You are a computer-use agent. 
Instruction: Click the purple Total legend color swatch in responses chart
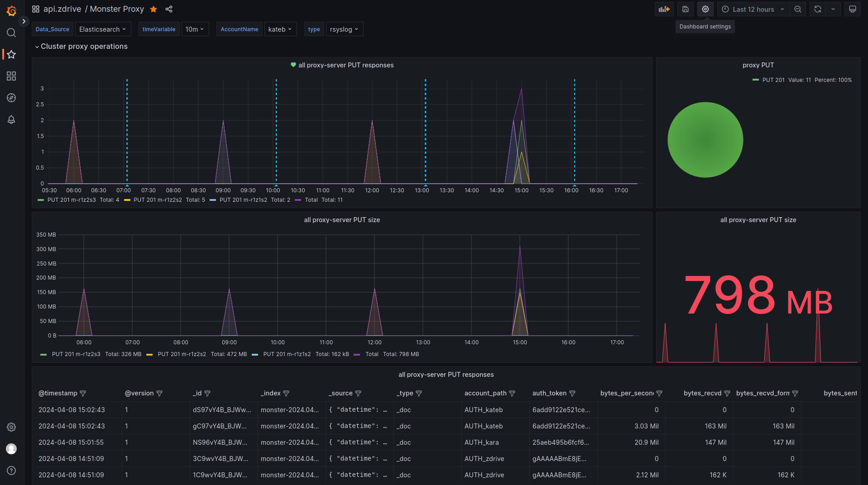tap(298, 200)
